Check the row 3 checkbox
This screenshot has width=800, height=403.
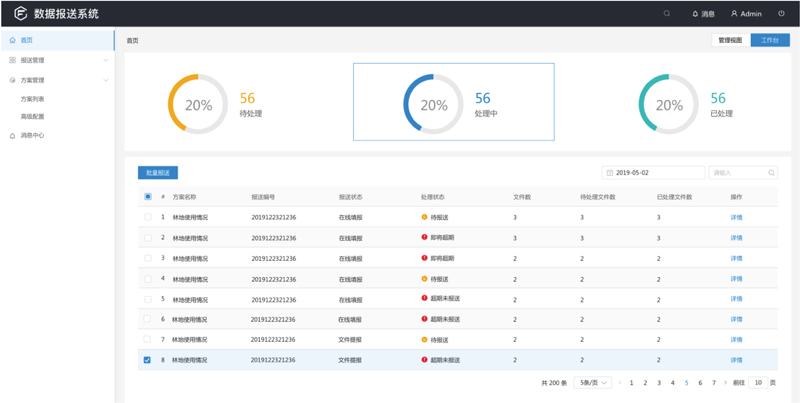coord(147,258)
